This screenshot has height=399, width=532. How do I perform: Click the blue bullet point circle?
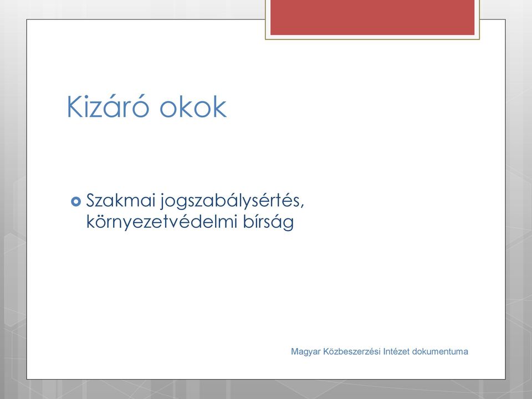pos(76,202)
